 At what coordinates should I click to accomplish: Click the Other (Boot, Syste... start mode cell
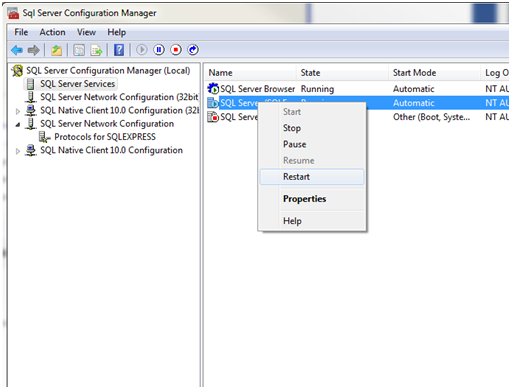431,117
